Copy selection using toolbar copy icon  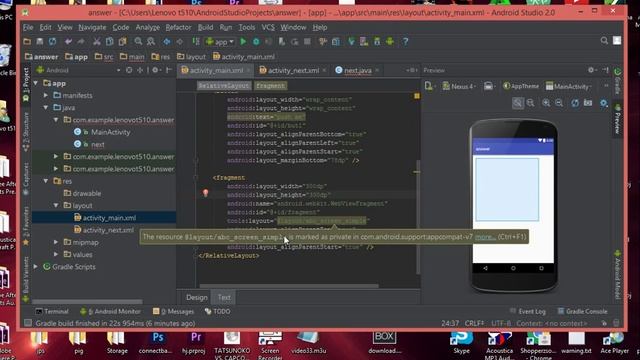coord(109,42)
